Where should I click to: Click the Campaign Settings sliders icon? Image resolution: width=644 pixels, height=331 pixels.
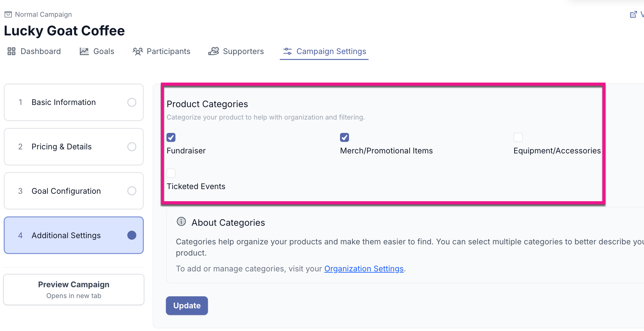[288, 51]
